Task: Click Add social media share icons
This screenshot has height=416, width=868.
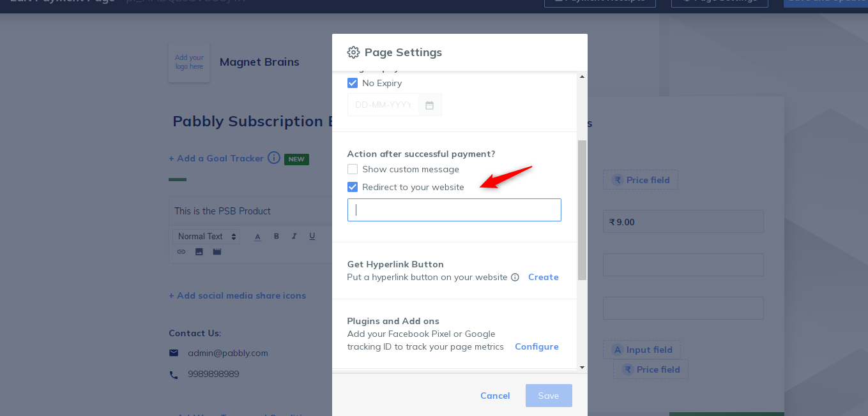Action: (237, 295)
